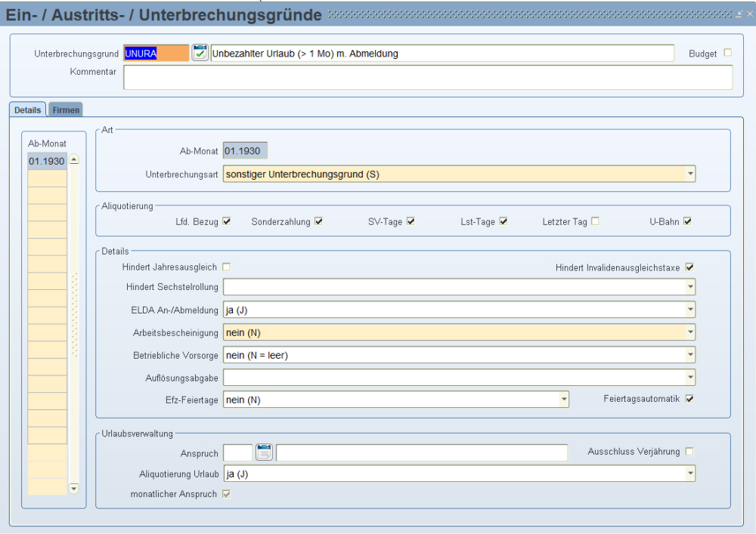Toggle the SV-Tage checkbox
The width and height of the screenshot is (756, 534).
coord(411,221)
